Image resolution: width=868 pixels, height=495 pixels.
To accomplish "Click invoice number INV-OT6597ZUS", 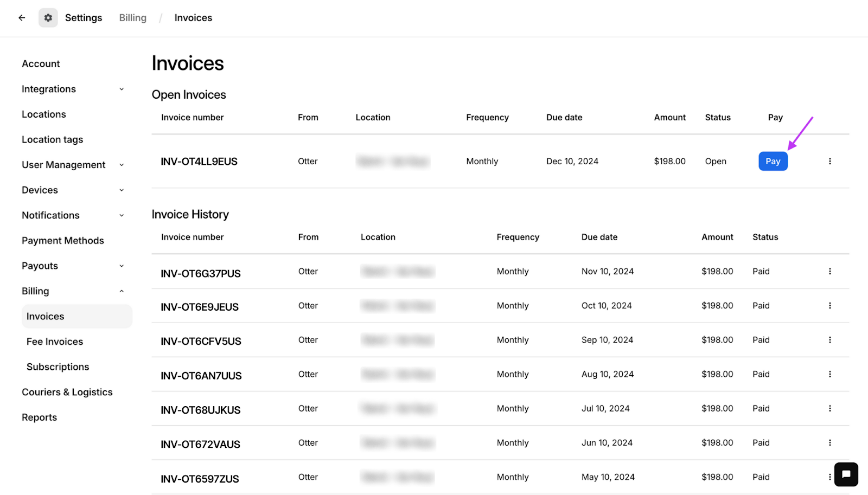I will (x=200, y=479).
